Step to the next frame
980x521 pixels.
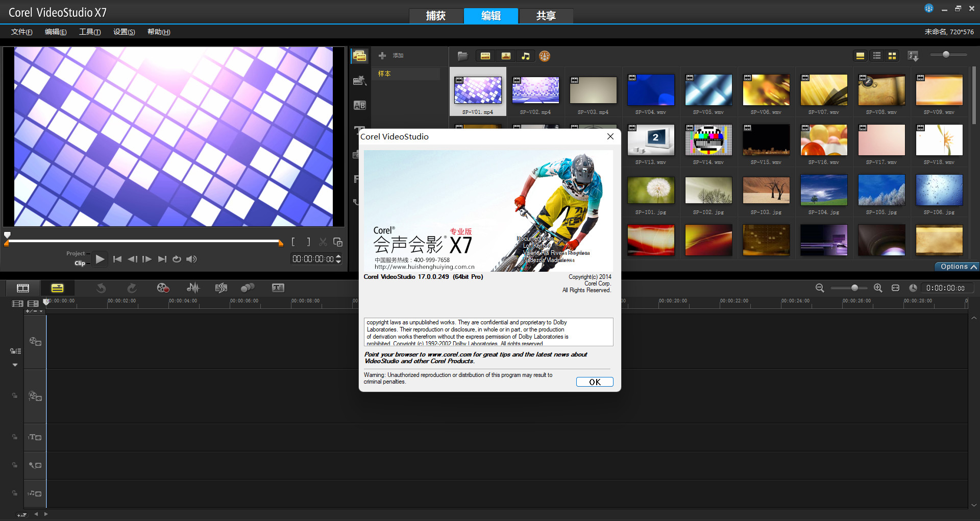tap(147, 259)
